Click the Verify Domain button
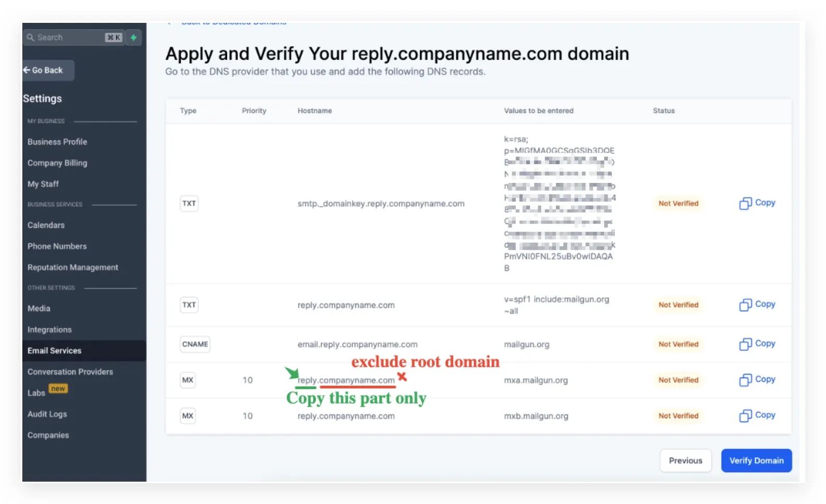The width and height of the screenshot is (826, 504). pyautogui.click(x=756, y=460)
